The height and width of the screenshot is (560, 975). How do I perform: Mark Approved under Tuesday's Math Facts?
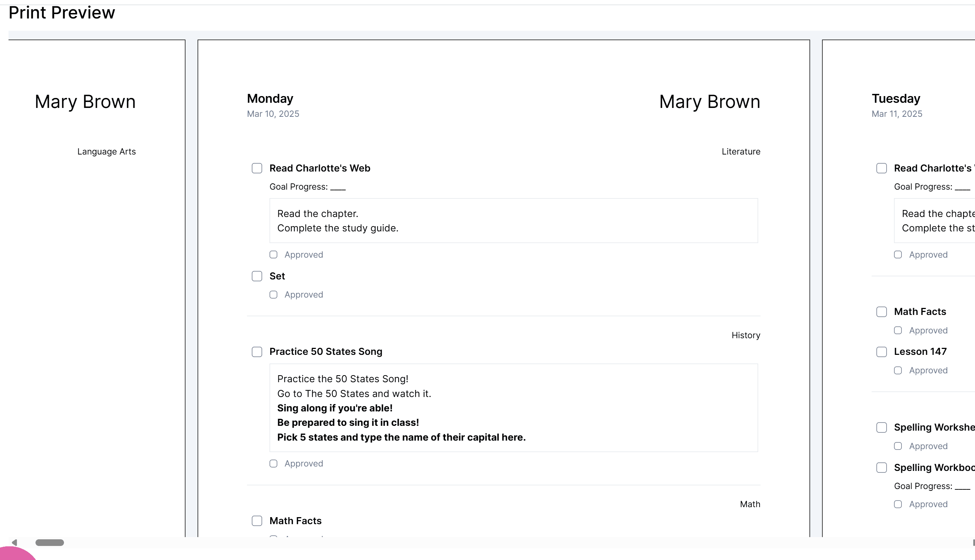(x=898, y=330)
